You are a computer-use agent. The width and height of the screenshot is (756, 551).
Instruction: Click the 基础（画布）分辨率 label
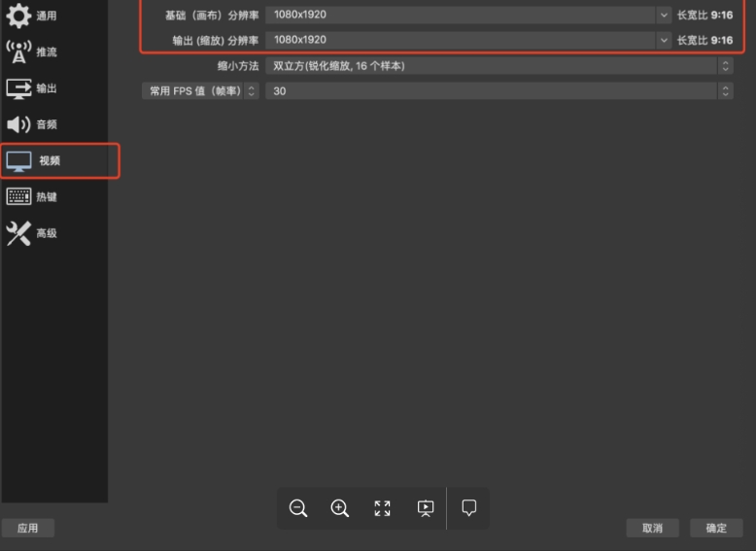click(x=212, y=16)
